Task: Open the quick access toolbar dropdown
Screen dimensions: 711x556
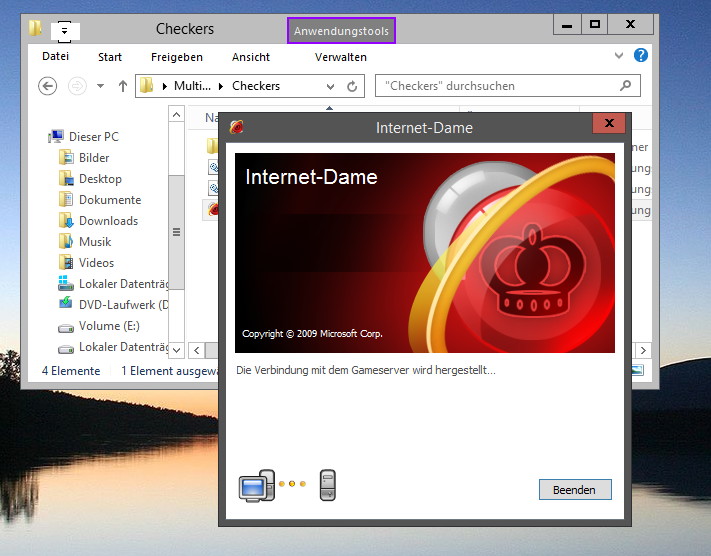Action: click(x=65, y=31)
